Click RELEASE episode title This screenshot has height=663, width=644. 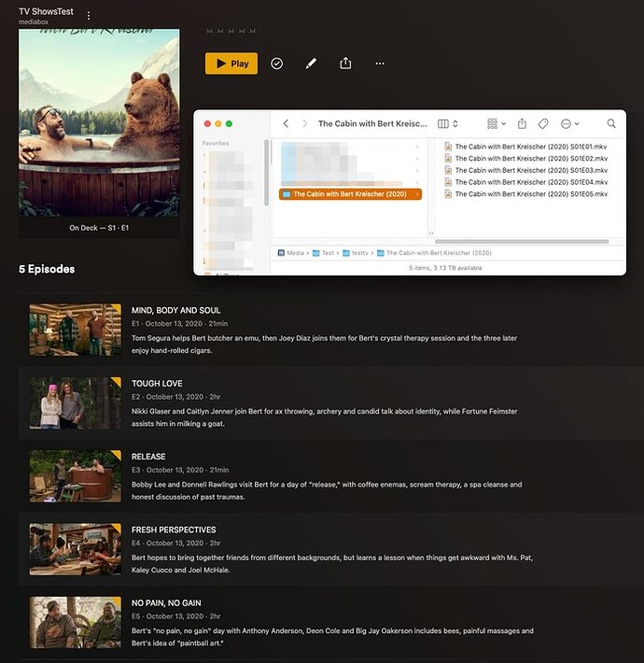[148, 457]
